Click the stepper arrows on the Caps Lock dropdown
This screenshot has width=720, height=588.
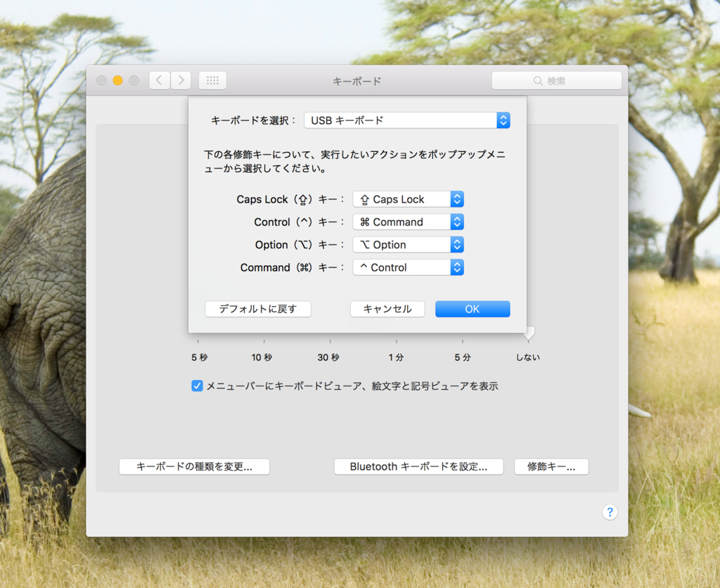[x=458, y=199]
